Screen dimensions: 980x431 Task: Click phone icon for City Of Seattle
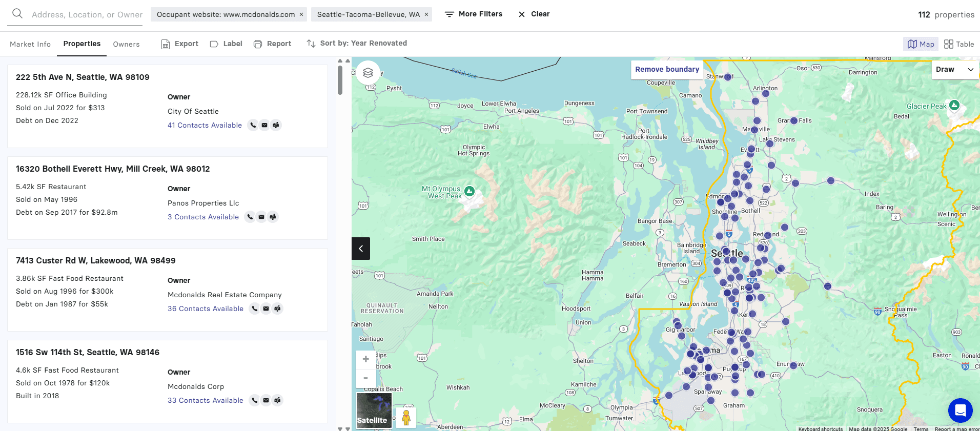tap(253, 125)
